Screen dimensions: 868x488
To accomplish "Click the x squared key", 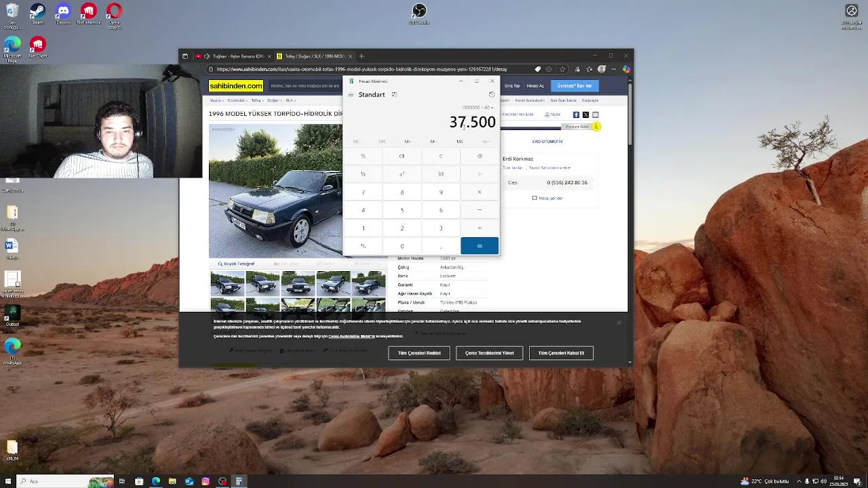I will [x=402, y=174].
